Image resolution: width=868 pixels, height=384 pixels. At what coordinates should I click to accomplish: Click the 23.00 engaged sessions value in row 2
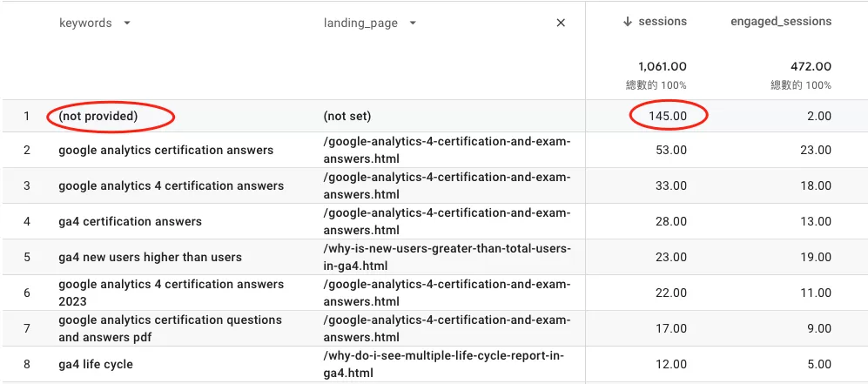tap(816, 150)
